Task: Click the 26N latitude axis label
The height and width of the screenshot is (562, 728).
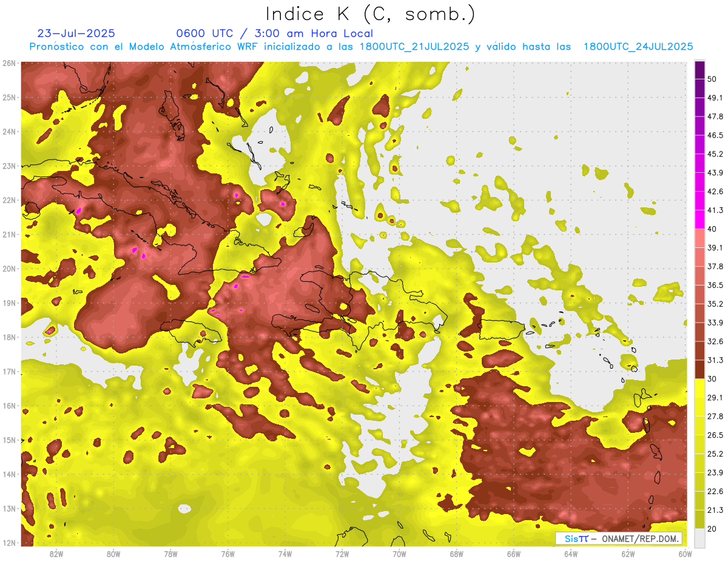Action: click(x=9, y=63)
